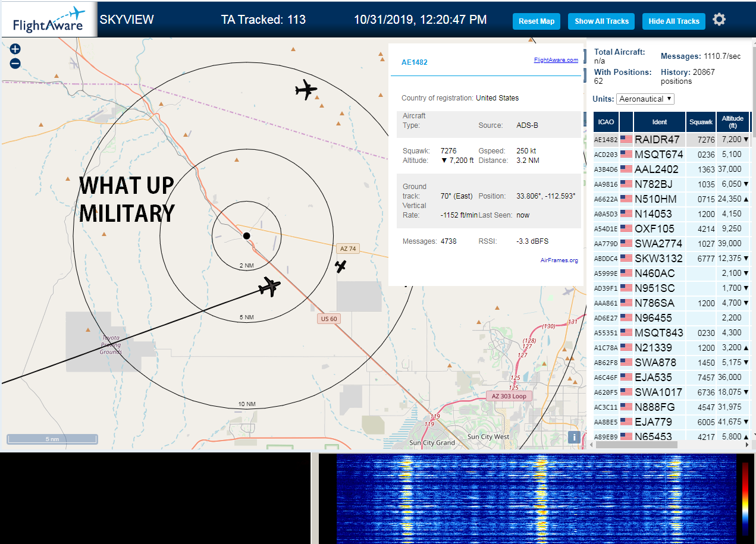The image size is (756, 544).
Task: Click the 5 nm map scale bar
Action: 52,439
